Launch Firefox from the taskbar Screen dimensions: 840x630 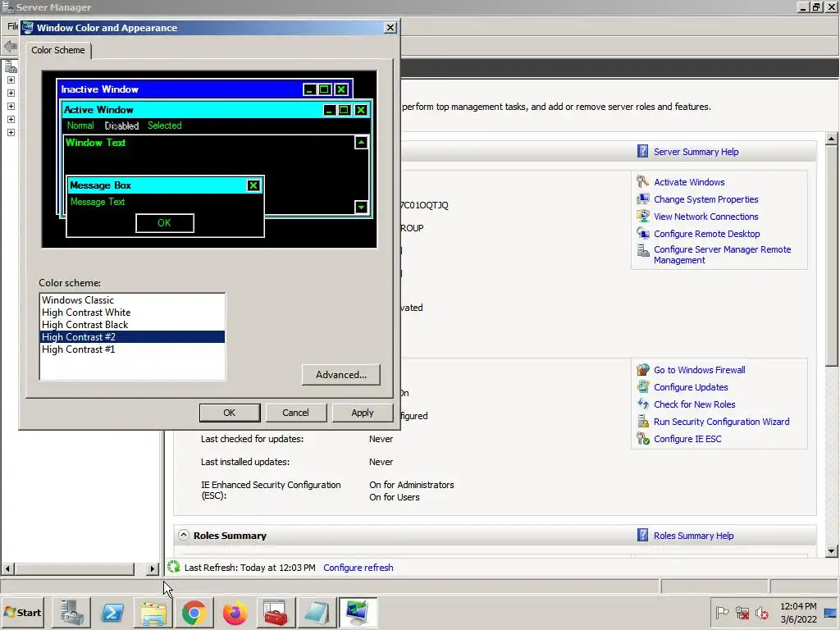point(235,612)
